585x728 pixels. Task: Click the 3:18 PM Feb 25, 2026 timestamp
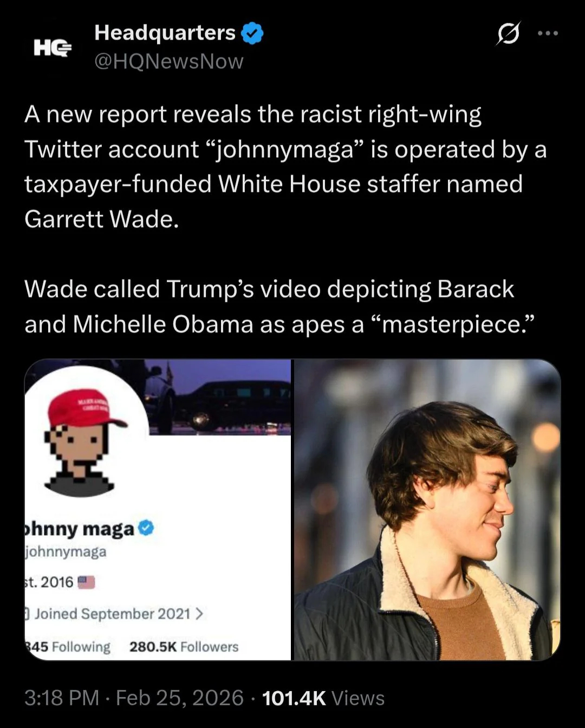134,698
